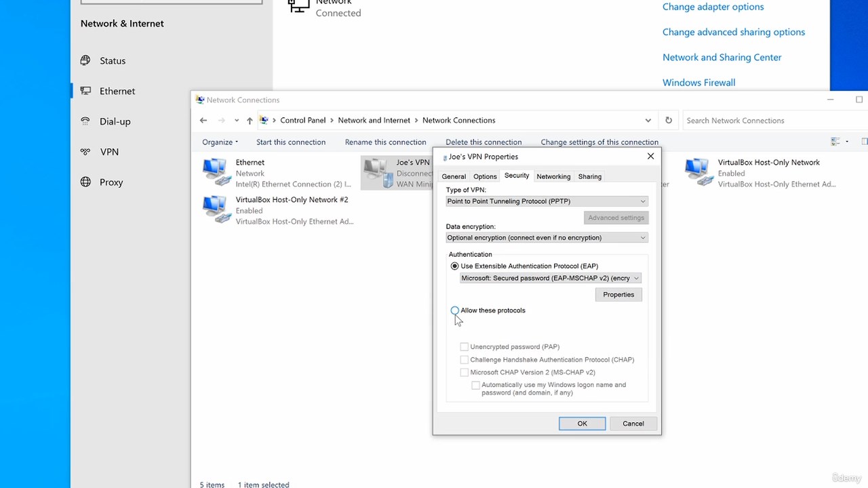Switch to the Networking tab
The width and height of the screenshot is (868, 488).
[553, 177]
